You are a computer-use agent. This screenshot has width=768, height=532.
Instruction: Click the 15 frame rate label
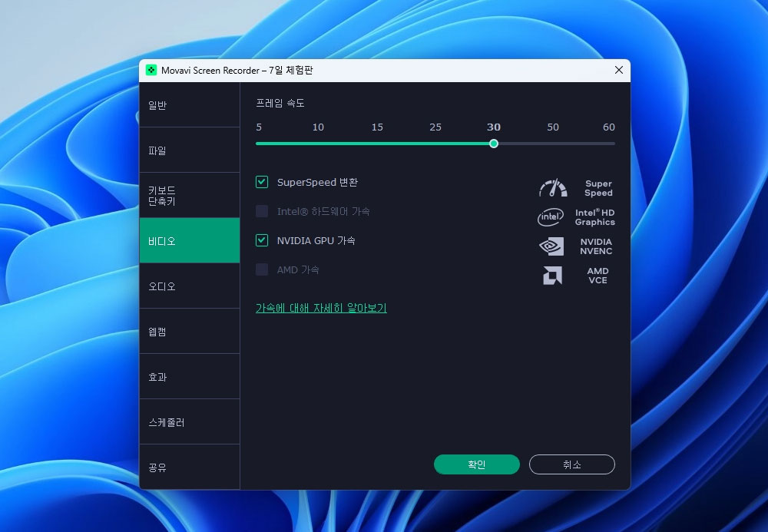[377, 127]
